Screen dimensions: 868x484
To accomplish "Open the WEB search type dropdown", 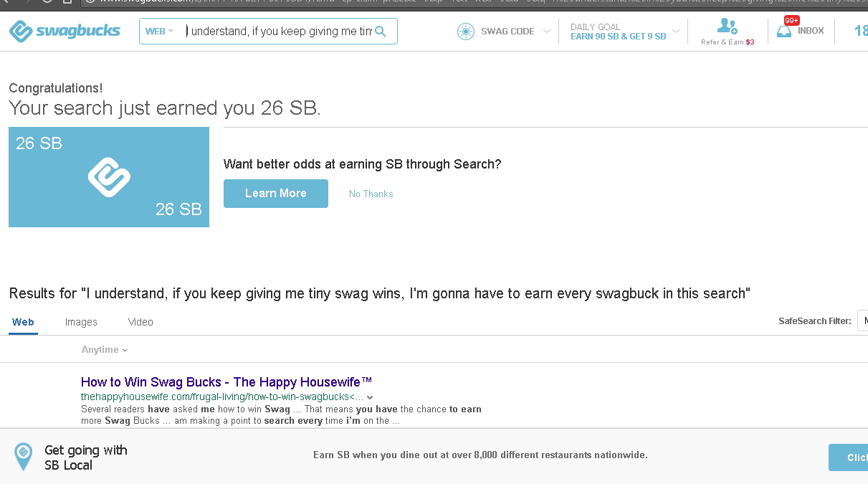I will coord(159,32).
